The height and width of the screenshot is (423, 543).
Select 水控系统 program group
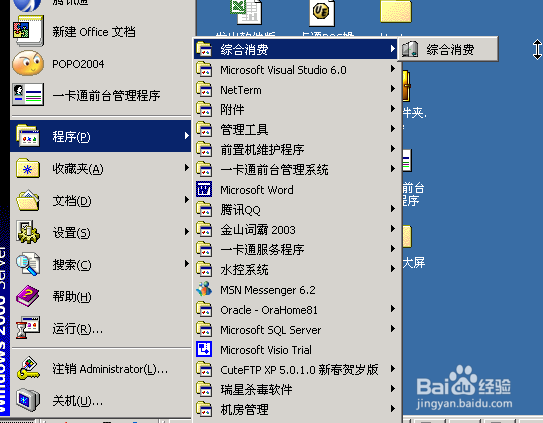[x=296, y=270]
